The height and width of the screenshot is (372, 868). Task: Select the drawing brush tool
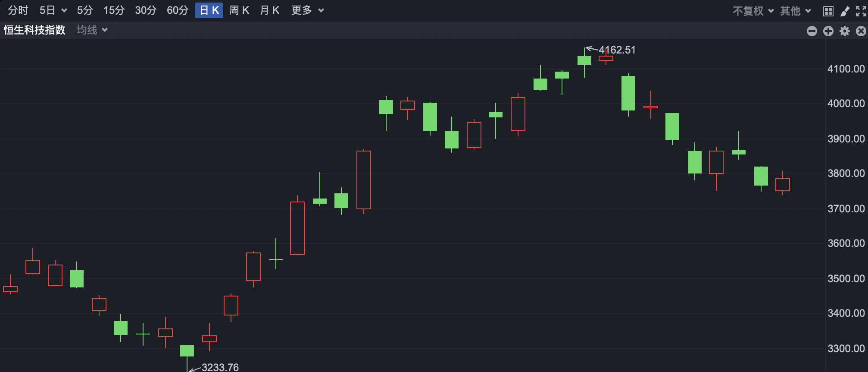844,10
